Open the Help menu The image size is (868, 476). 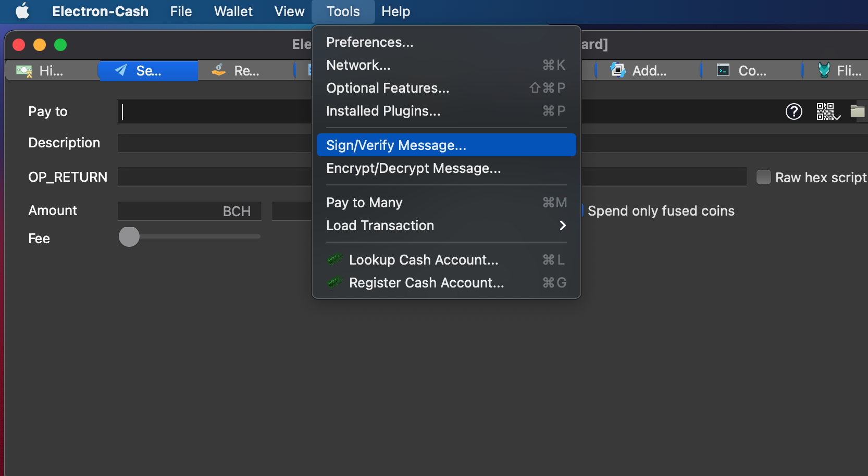tap(395, 11)
